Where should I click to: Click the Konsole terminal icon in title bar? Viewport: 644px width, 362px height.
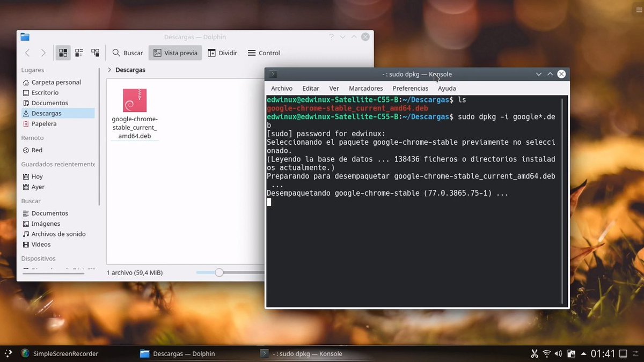(273, 75)
